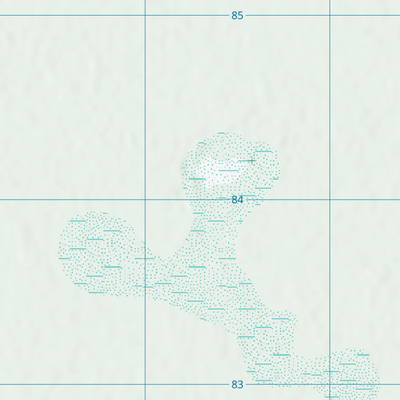The width and height of the screenshot is (400, 400).
Task: Click where left vertical gridline meets line 83
Action: (x=145, y=384)
